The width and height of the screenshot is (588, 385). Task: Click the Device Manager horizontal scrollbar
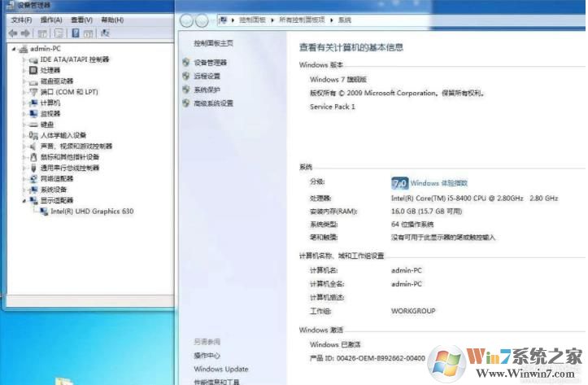tap(91, 300)
